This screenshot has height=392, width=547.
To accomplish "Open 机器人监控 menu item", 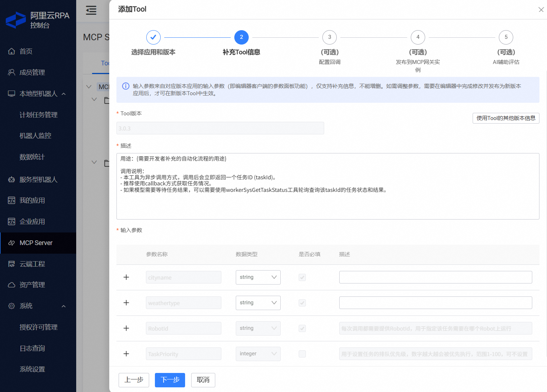I will 35,136.
